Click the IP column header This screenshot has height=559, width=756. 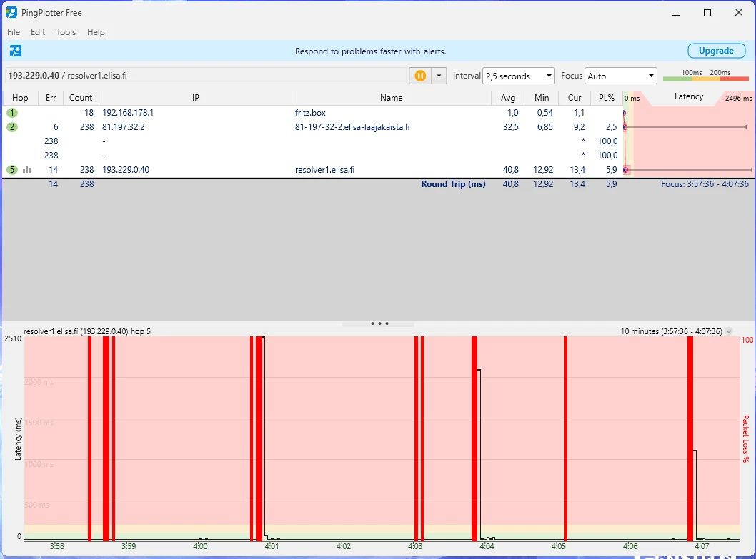(x=195, y=98)
